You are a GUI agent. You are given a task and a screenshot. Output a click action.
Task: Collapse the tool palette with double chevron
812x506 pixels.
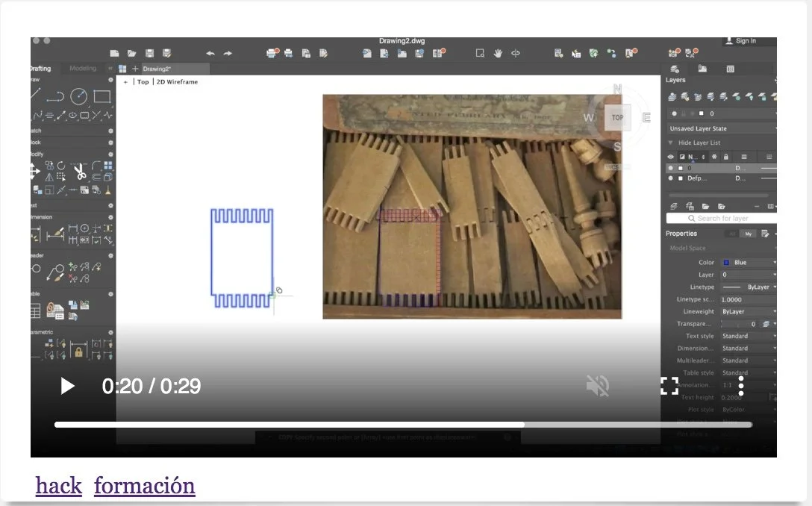110,69
